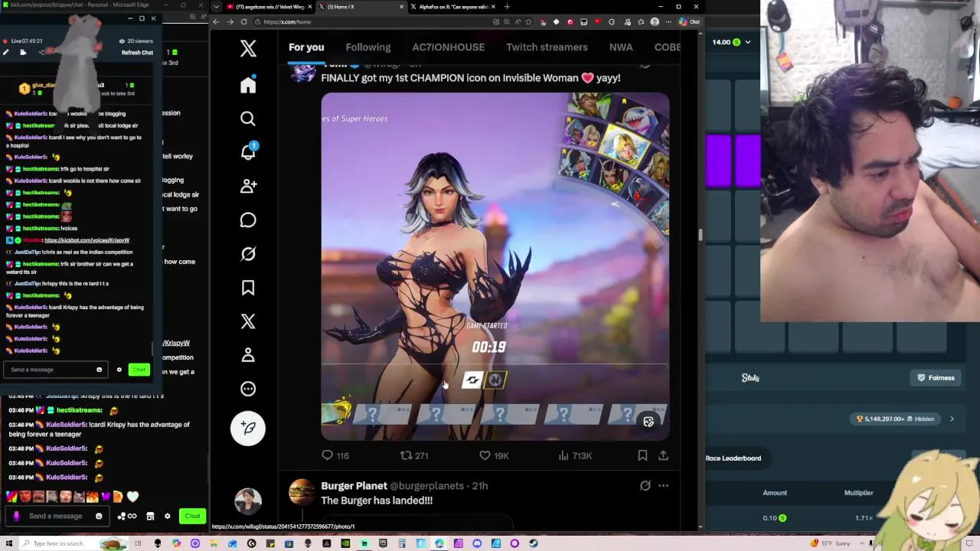
Task: Click Refresh Chat in Kick popout
Action: [x=137, y=53]
